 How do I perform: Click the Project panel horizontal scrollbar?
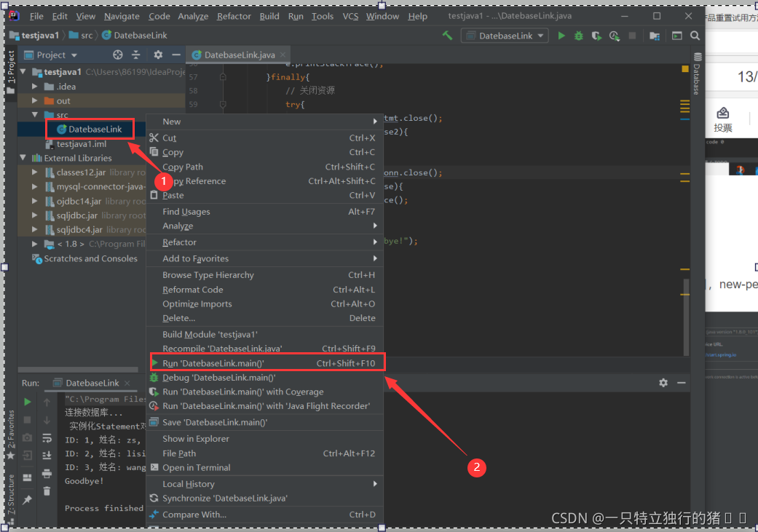tap(79, 370)
